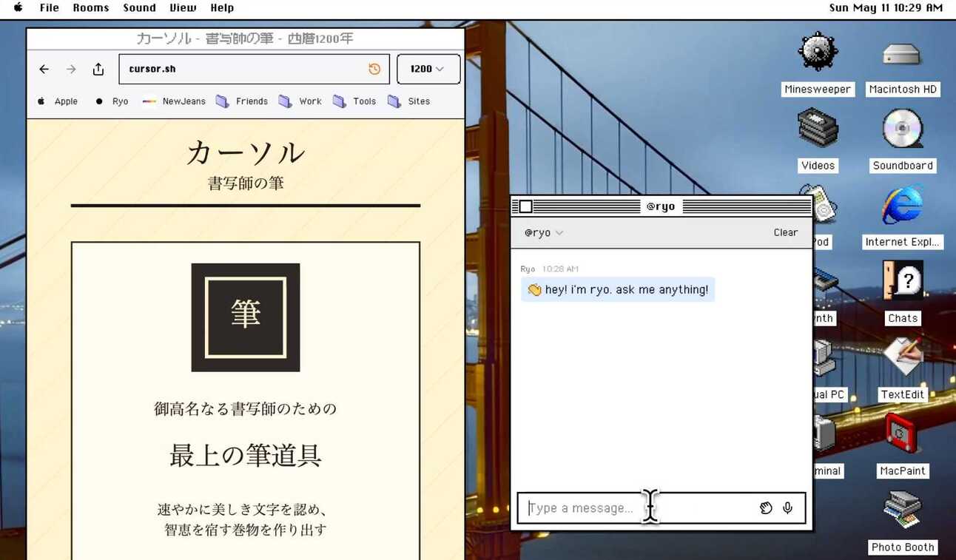Click the share icon in the browser toolbar
956x560 pixels.
point(98,69)
